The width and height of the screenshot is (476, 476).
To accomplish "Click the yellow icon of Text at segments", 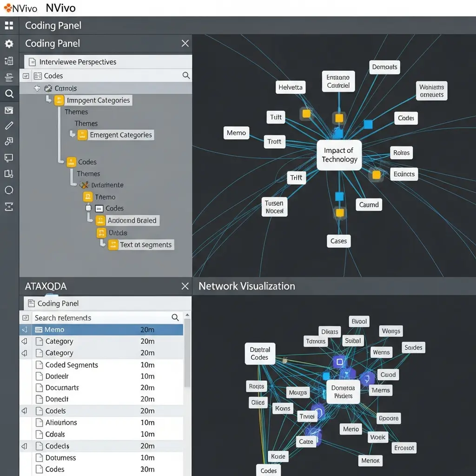I will click(x=113, y=245).
